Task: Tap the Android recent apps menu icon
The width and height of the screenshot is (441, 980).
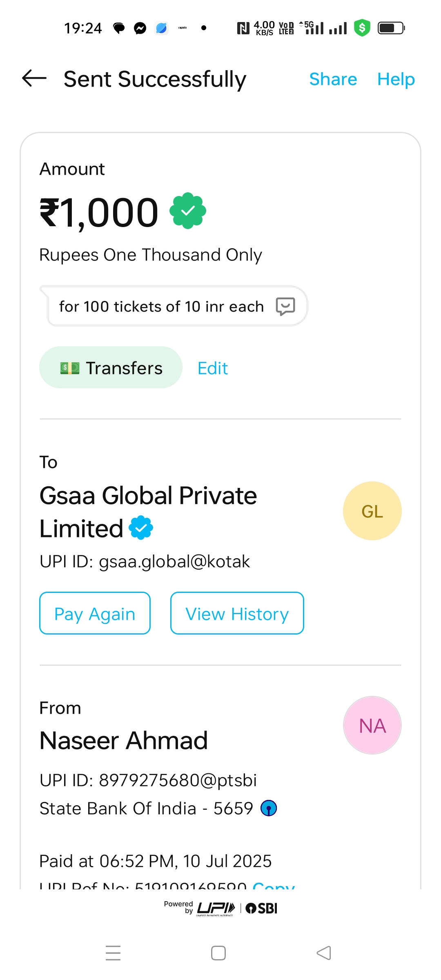Action: coord(113,953)
